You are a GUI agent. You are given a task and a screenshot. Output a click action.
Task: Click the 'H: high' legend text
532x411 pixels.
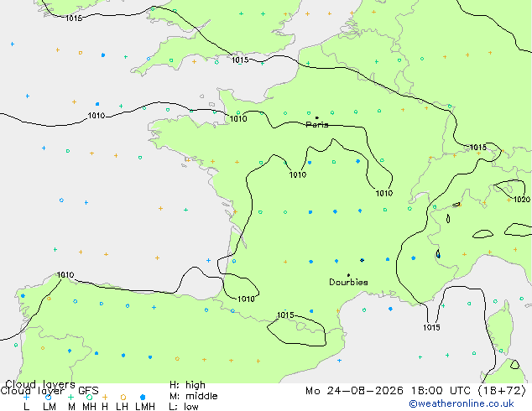[x=187, y=385]
